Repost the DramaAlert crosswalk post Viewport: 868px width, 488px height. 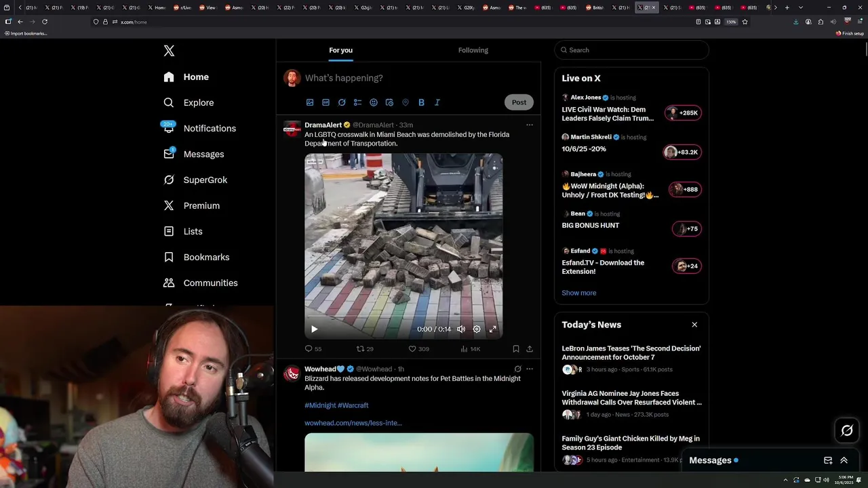(x=365, y=349)
